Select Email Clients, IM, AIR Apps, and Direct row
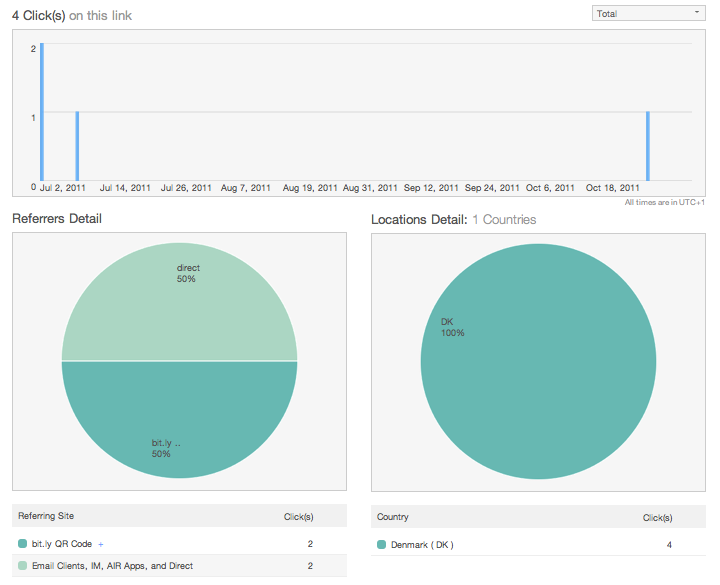 179,566
